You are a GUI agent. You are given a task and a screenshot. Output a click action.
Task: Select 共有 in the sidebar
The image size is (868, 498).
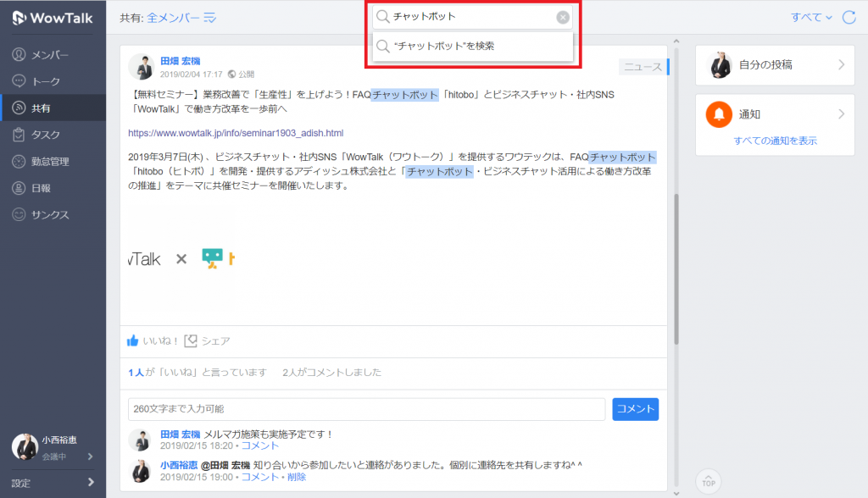pyautogui.click(x=53, y=108)
